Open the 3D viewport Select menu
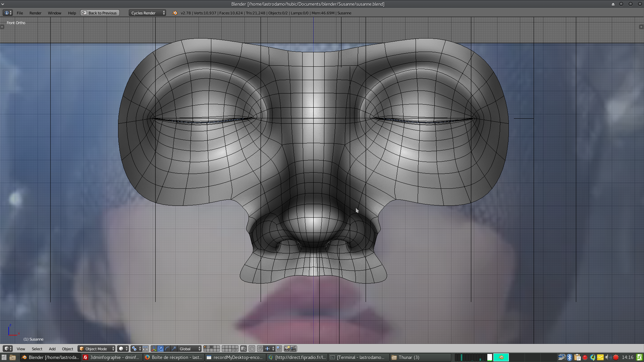The image size is (644, 362). click(37, 349)
